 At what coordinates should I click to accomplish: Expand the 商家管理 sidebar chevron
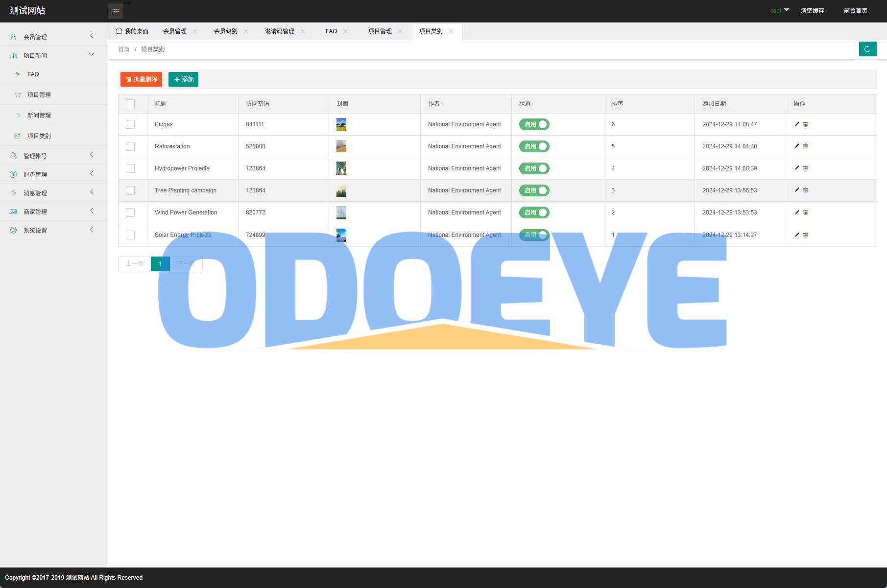(x=92, y=211)
